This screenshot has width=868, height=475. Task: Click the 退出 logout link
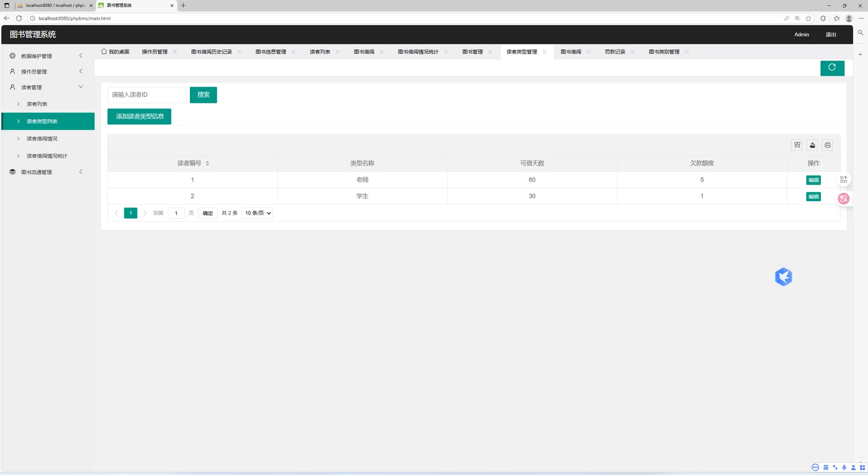tap(830, 35)
